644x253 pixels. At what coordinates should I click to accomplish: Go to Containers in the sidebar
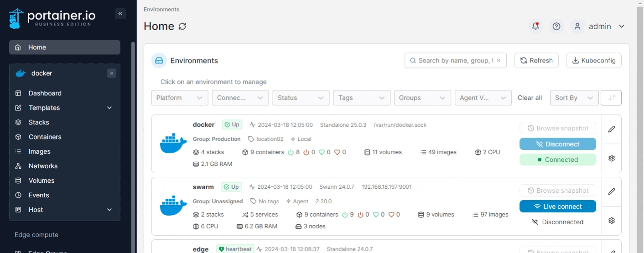coord(45,137)
